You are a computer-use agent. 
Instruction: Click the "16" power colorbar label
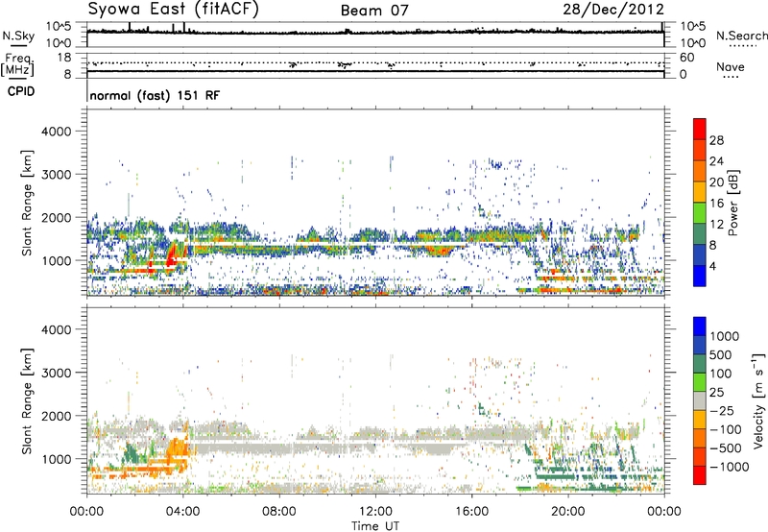pos(716,204)
